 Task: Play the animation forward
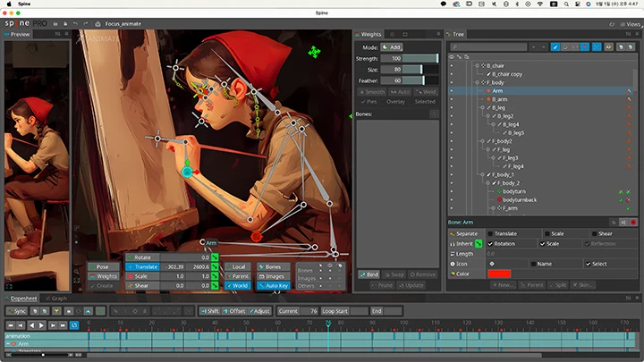[41, 325]
